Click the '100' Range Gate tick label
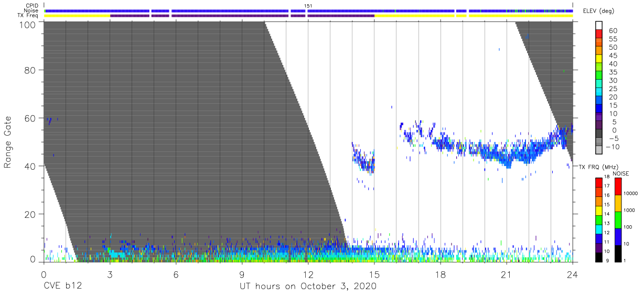 tap(27, 24)
